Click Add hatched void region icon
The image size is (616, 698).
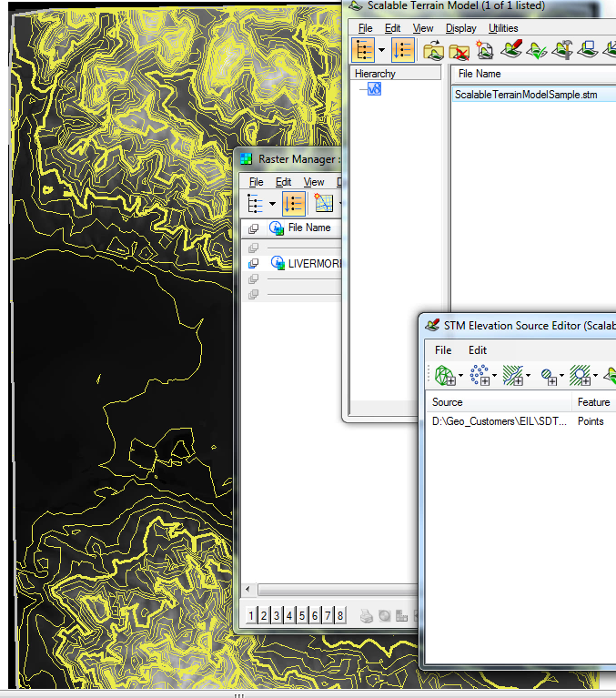581,375
